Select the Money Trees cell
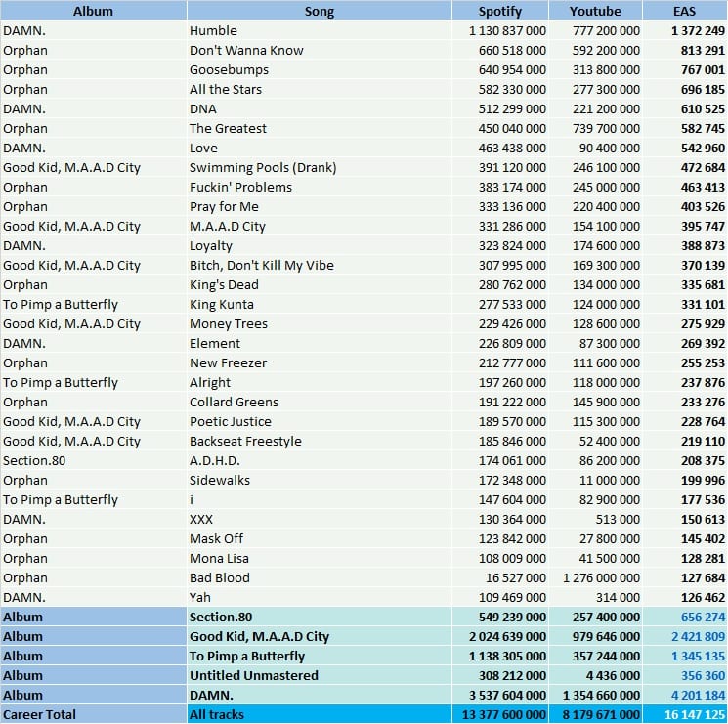Image resolution: width=728 pixels, height=724 pixels. [319, 323]
